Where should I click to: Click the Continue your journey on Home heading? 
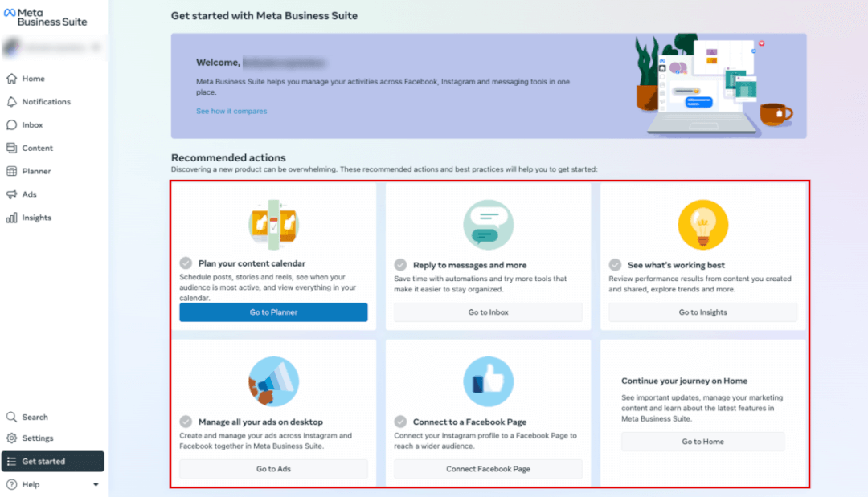[x=684, y=381]
